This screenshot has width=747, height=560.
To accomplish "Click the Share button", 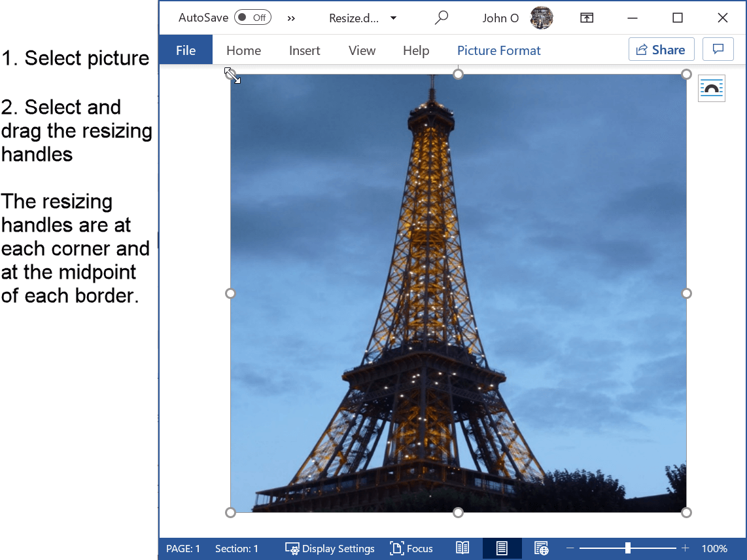I will [661, 49].
